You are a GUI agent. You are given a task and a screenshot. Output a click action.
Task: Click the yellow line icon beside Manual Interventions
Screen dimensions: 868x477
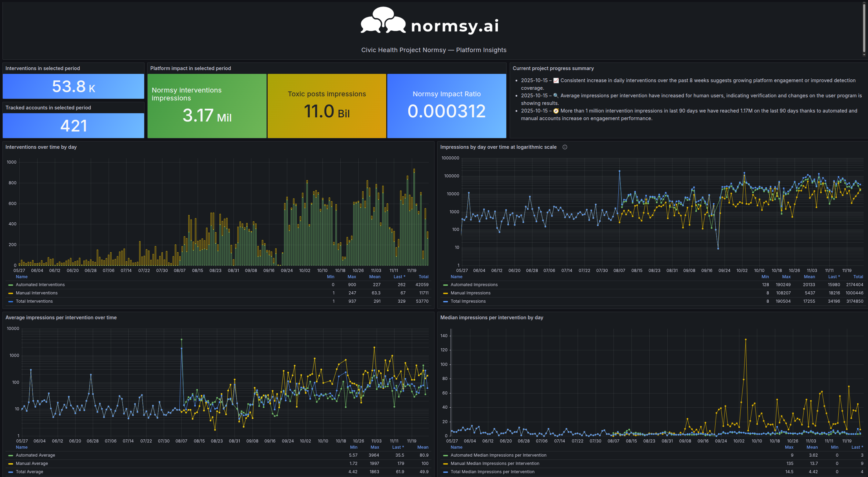(x=11, y=293)
